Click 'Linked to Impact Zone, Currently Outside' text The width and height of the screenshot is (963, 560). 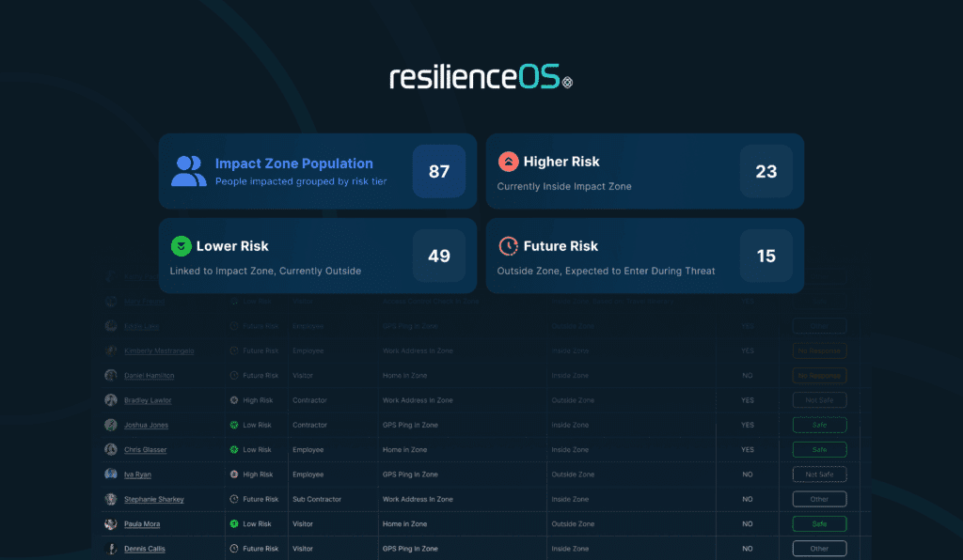point(265,272)
